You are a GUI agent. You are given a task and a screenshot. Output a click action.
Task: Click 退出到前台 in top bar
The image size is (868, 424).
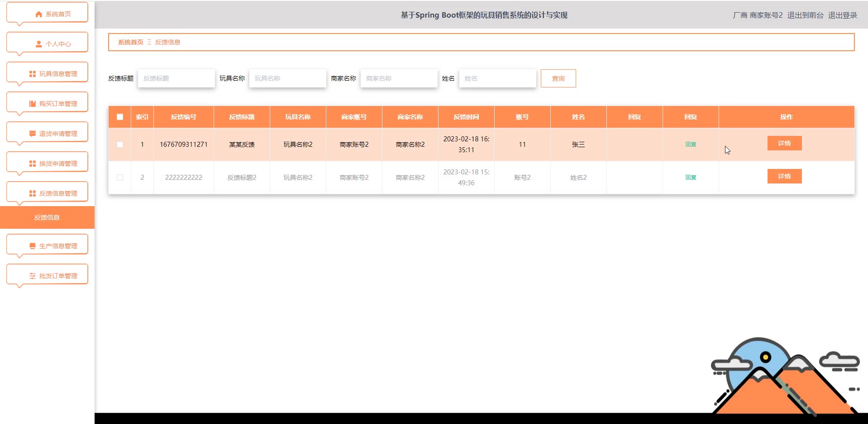(805, 15)
